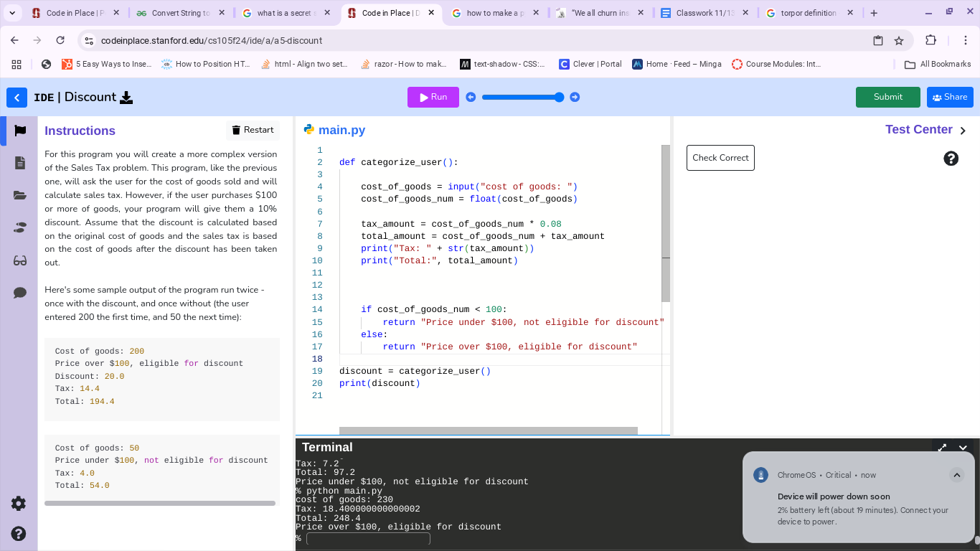The height and width of the screenshot is (551, 980).
Task: Click the address bar URL
Action: 212,41
